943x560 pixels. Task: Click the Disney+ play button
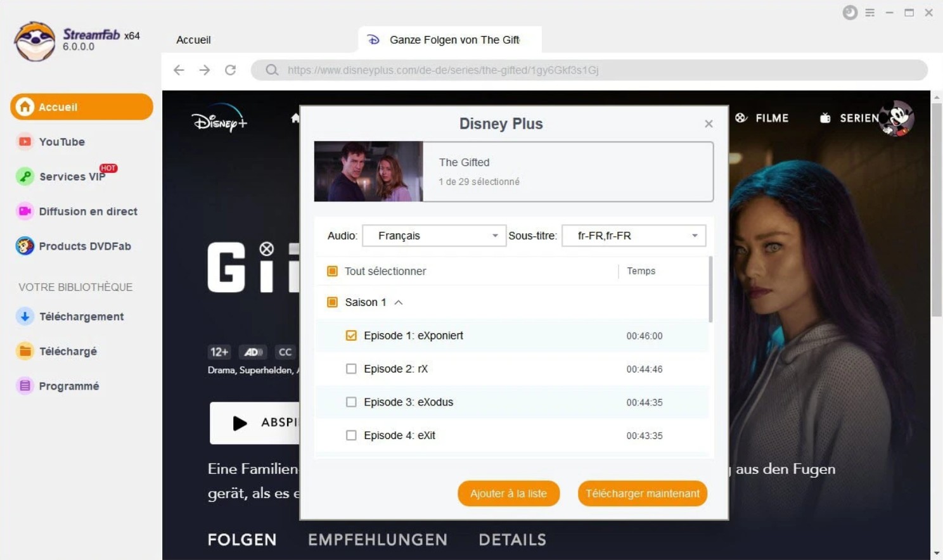pyautogui.click(x=254, y=423)
